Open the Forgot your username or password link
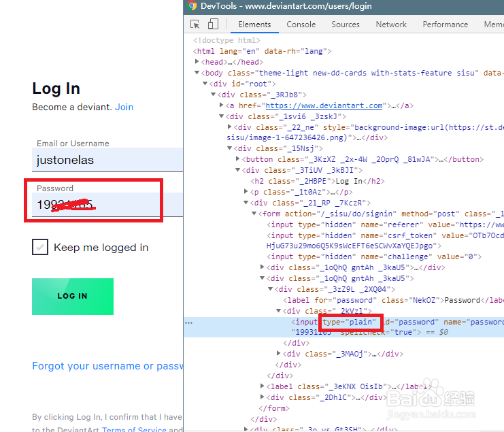Image resolution: width=504 pixels, height=432 pixels. point(107,366)
